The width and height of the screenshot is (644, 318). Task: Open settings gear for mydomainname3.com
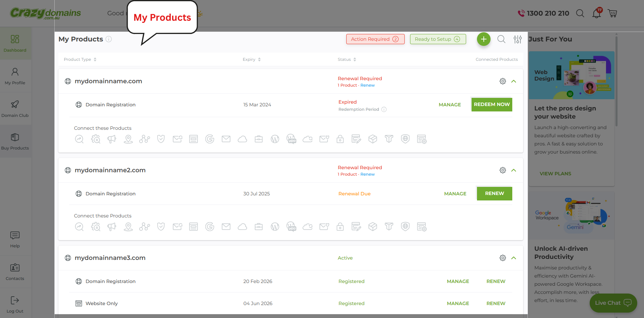pos(503,258)
